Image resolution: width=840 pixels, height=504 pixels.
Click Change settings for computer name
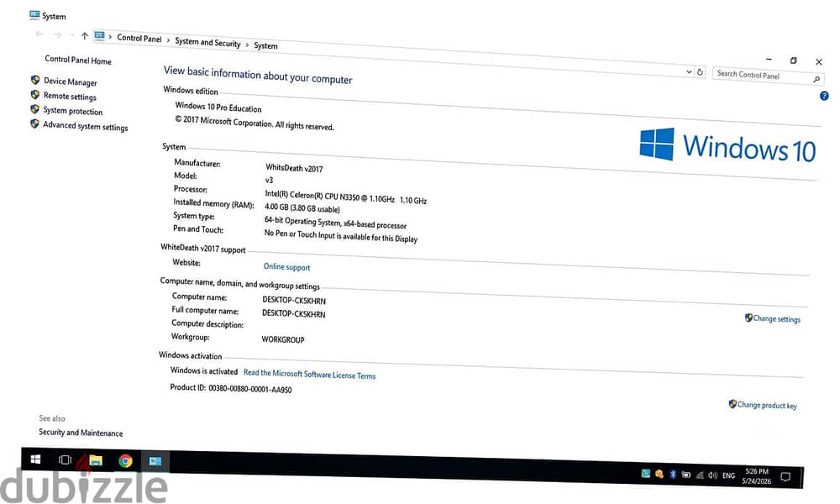tap(777, 318)
